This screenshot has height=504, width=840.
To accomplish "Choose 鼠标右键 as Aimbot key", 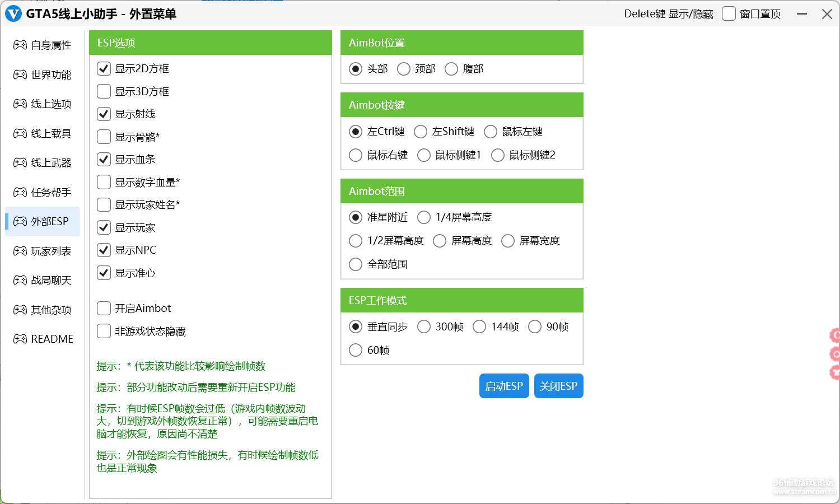I will [x=356, y=155].
